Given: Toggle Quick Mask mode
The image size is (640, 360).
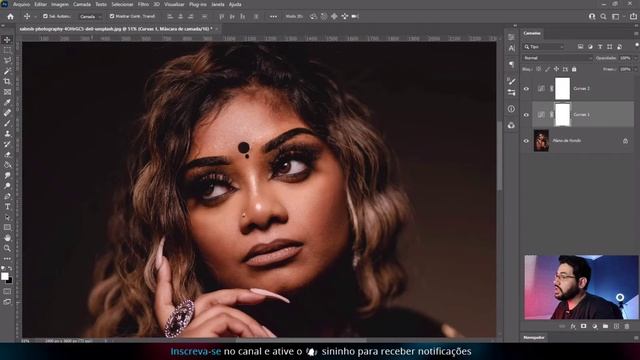Looking at the screenshot, I should pos(7,291).
